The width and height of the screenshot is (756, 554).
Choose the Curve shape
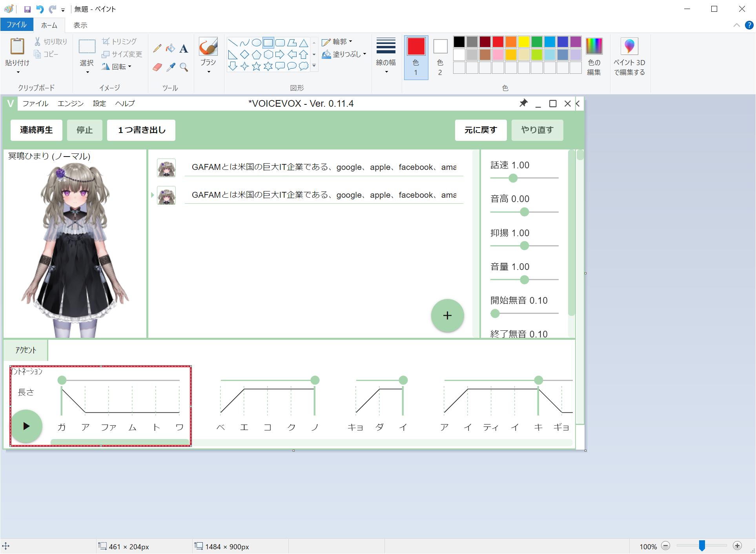tap(244, 43)
